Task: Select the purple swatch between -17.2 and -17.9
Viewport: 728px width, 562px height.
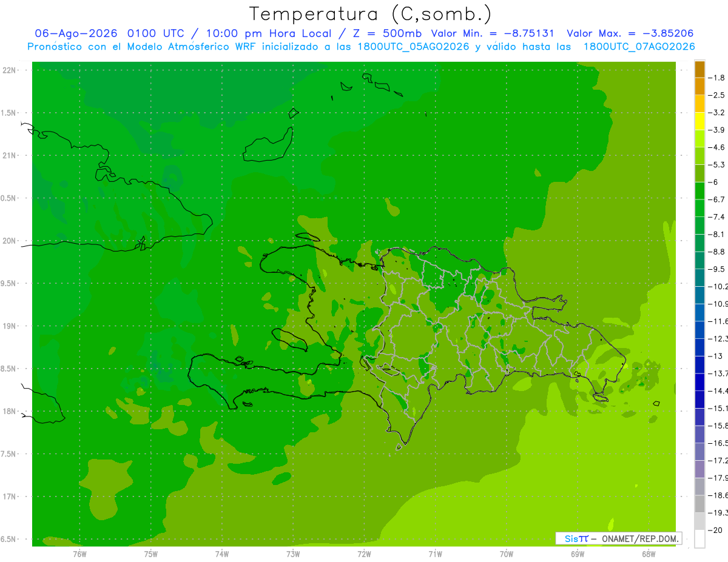Action: 699,469
